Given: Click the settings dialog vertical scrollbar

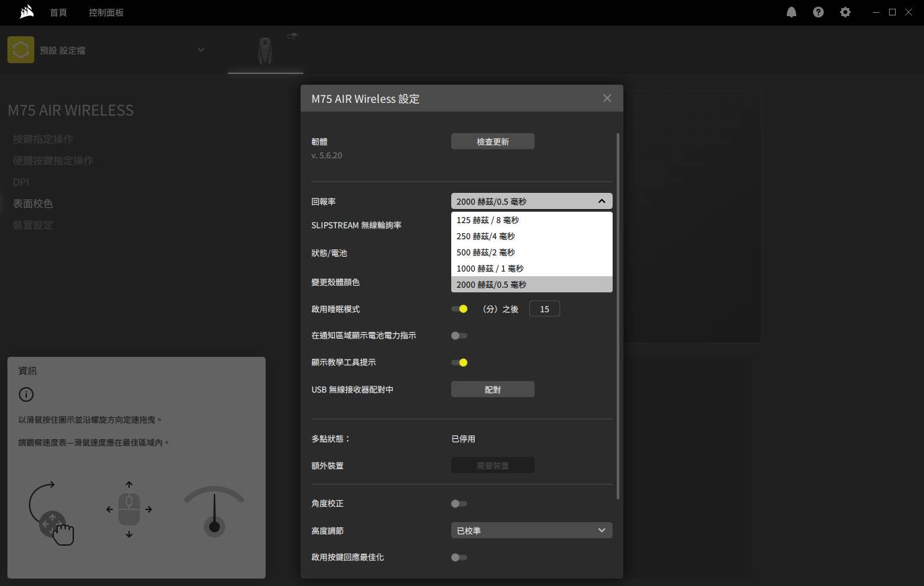Looking at the screenshot, I should [x=617, y=316].
